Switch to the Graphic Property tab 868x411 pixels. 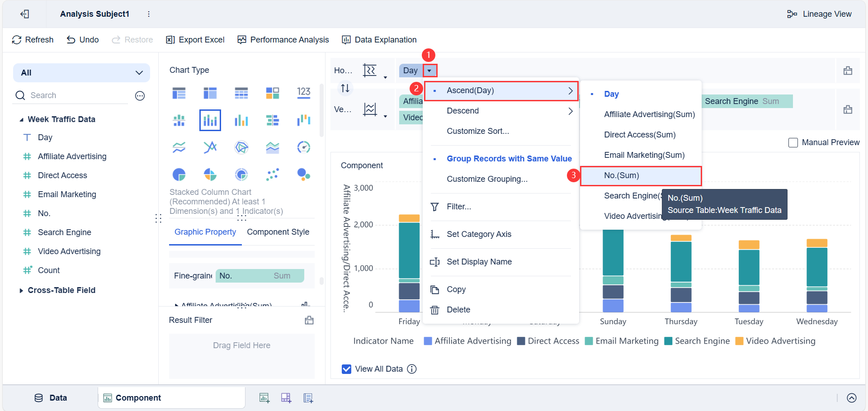pyautogui.click(x=205, y=232)
